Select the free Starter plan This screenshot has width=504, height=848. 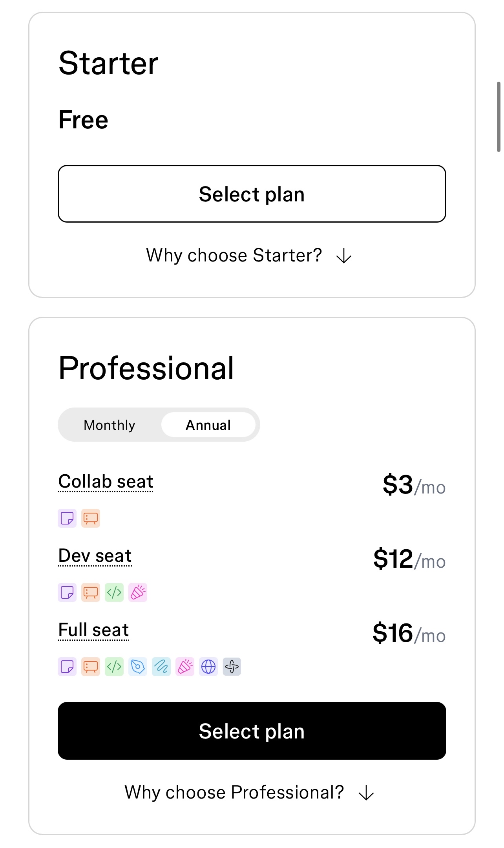tap(252, 194)
